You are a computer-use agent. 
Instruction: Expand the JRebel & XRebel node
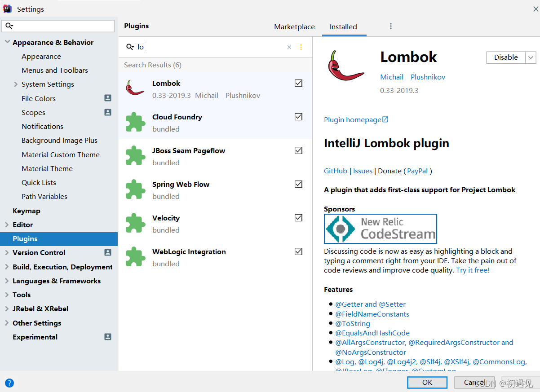click(x=7, y=308)
